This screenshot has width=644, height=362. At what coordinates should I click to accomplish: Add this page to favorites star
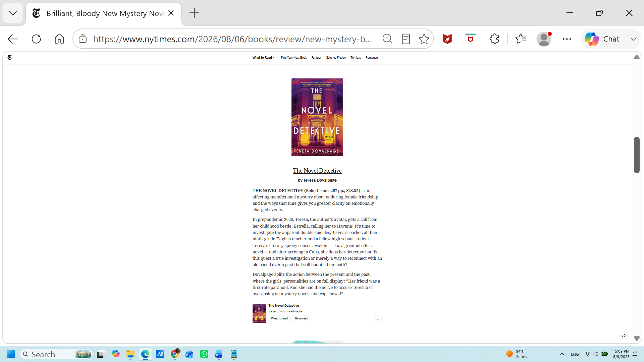tap(424, 39)
